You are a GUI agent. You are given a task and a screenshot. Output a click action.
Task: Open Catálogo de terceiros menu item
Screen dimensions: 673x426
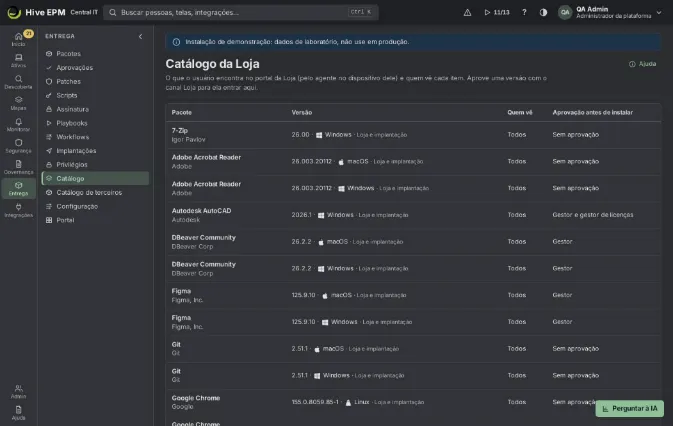(x=95, y=192)
